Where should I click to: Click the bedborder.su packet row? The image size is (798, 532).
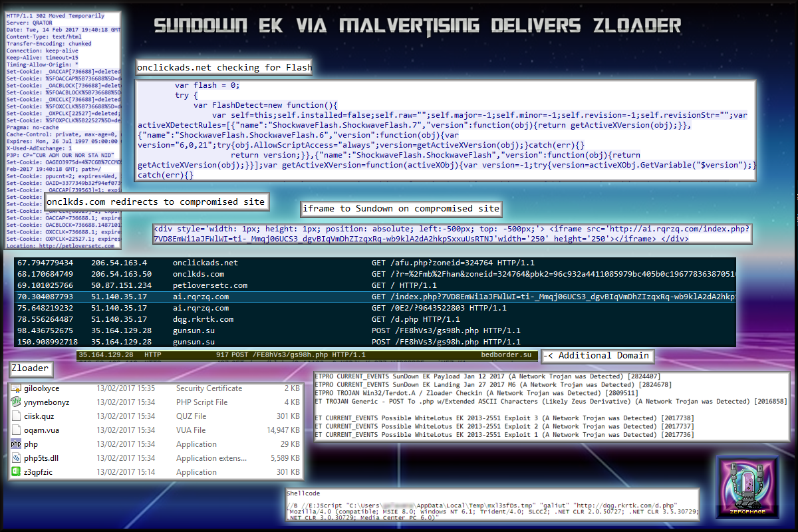point(306,356)
